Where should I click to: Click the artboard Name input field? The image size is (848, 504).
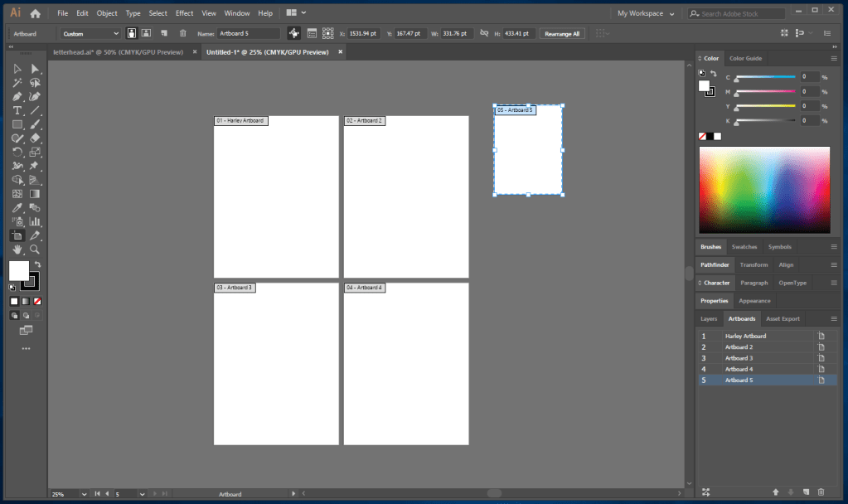point(248,33)
